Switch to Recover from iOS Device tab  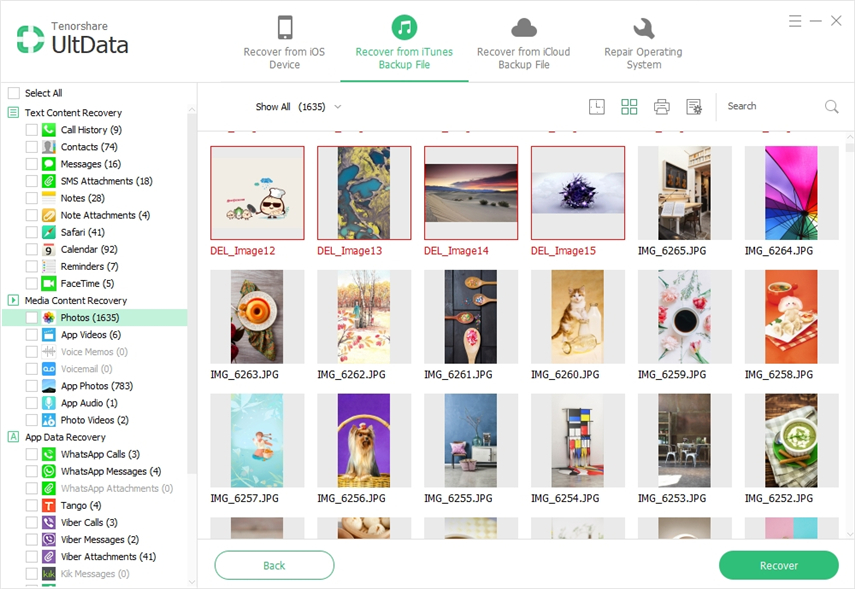coord(285,43)
